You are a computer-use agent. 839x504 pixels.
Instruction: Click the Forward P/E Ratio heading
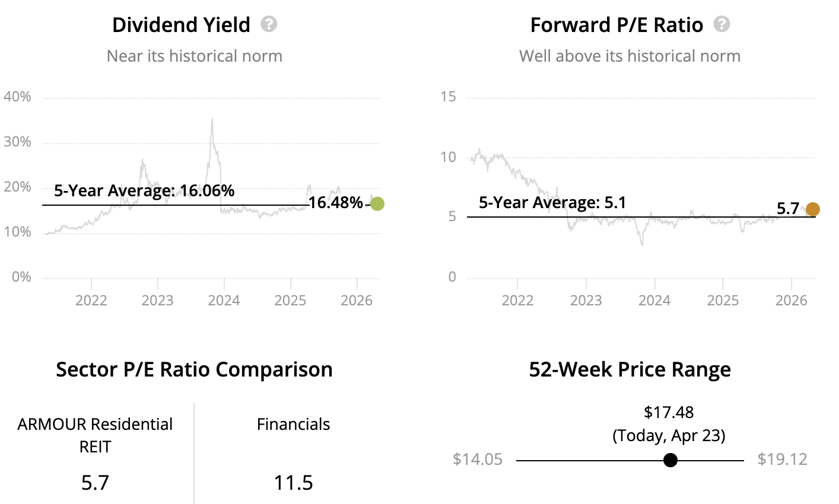click(x=616, y=25)
